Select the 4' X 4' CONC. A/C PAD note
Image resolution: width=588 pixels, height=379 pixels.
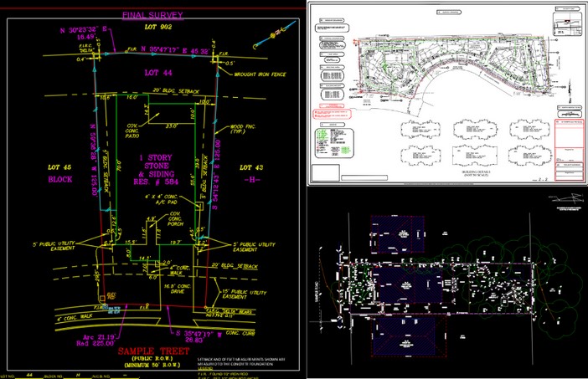pos(162,199)
